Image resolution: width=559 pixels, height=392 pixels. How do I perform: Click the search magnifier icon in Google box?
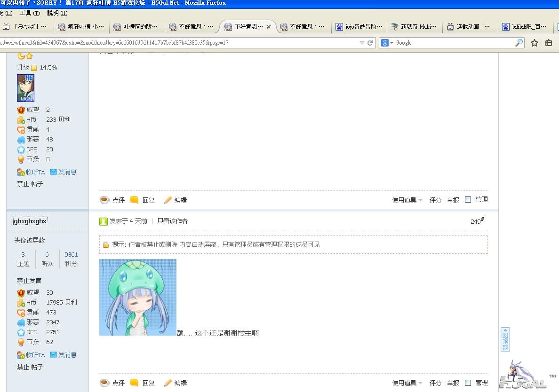(519, 43)
